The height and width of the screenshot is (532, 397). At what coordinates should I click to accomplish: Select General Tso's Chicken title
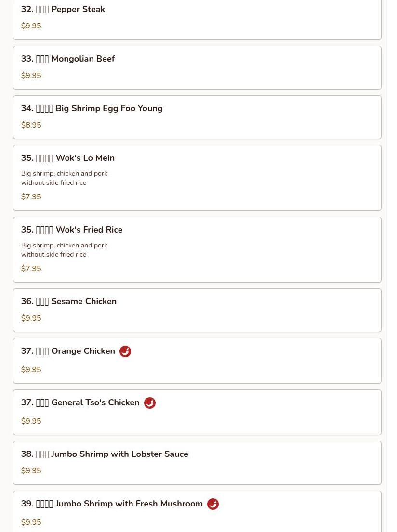click(80, 403)
